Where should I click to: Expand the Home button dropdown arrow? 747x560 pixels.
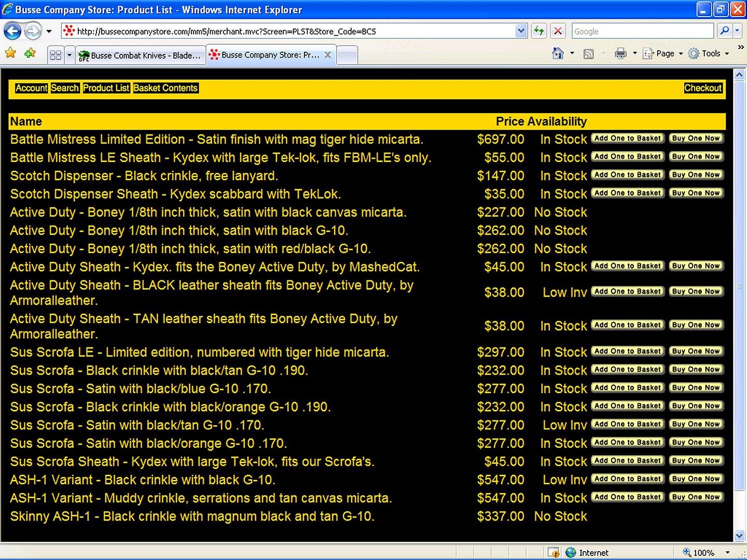[572, 53]
